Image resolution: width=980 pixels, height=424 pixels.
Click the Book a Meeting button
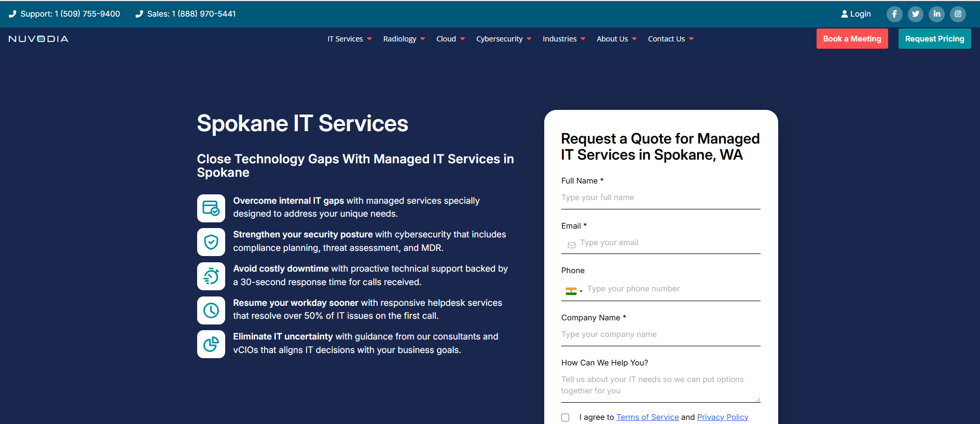click(852, 39)
